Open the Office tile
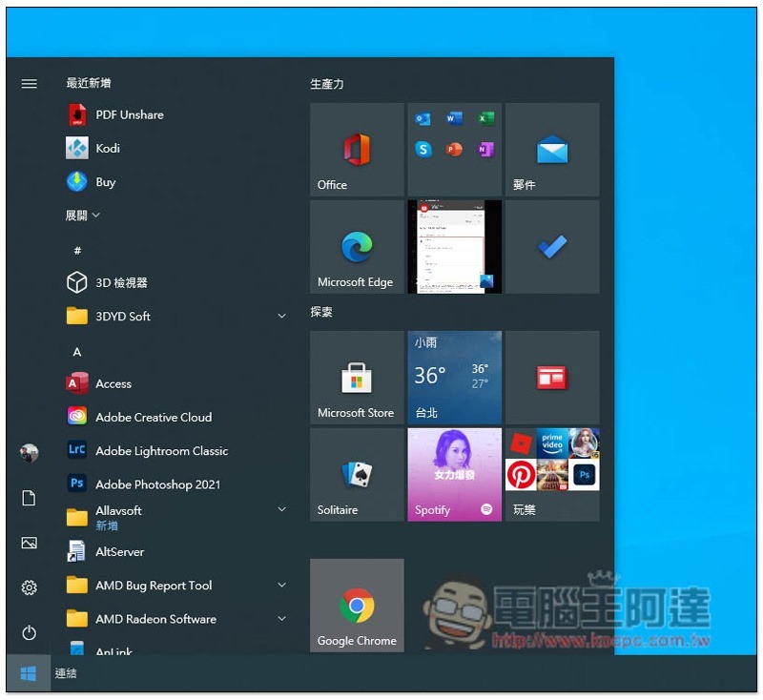The height and width of the screenshot is (700, 763). coord(357,150)
